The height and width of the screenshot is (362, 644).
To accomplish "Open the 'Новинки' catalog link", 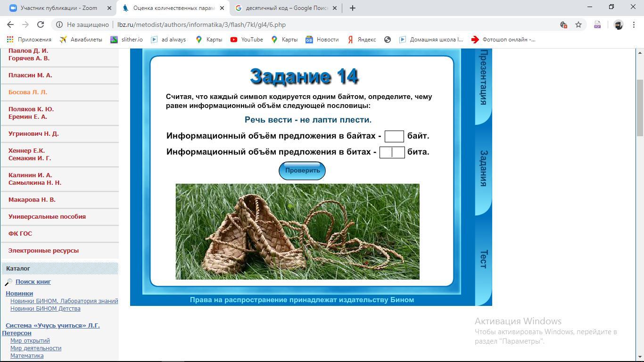I will tap(19, 293).
